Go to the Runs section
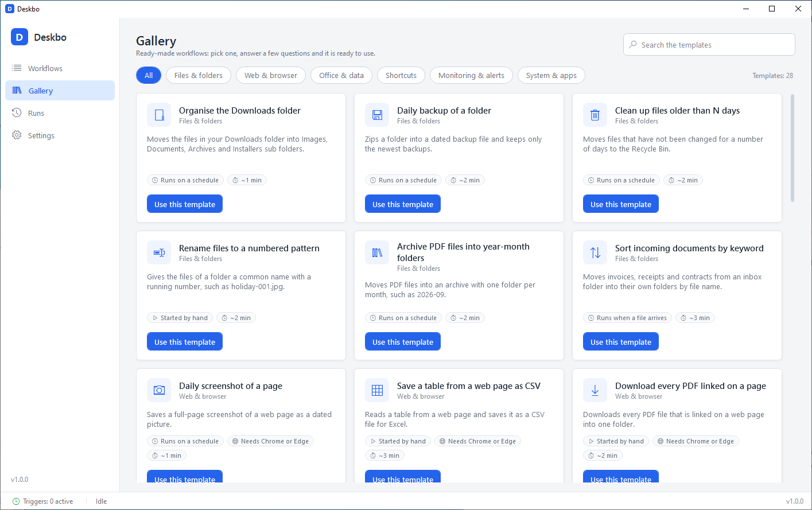The image size is (812, 510). tap(60, 113)
